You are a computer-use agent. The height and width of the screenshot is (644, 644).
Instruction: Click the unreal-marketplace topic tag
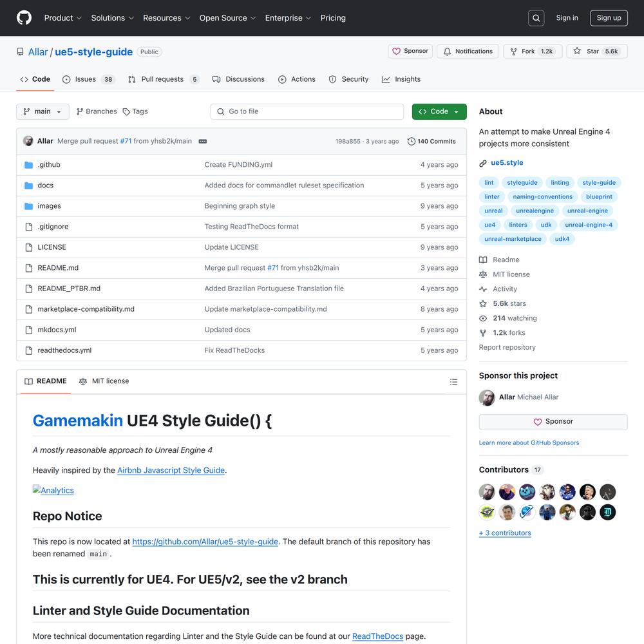[x=513, y=239]
